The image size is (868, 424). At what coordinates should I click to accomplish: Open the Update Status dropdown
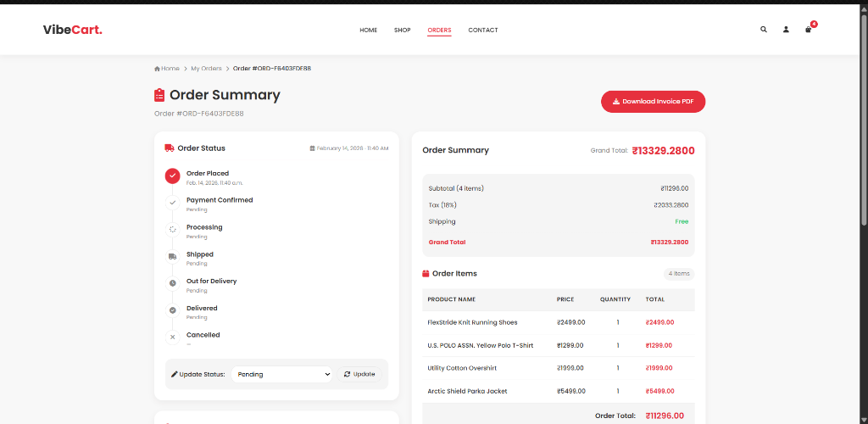(x=281, y=374)
